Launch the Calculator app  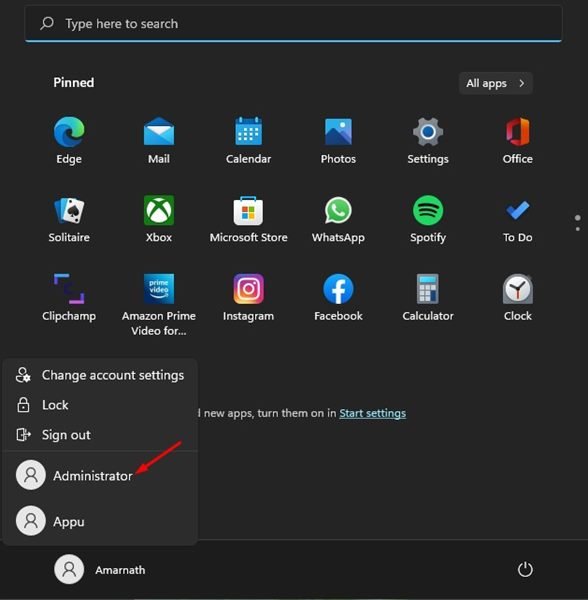pos(428,298)
